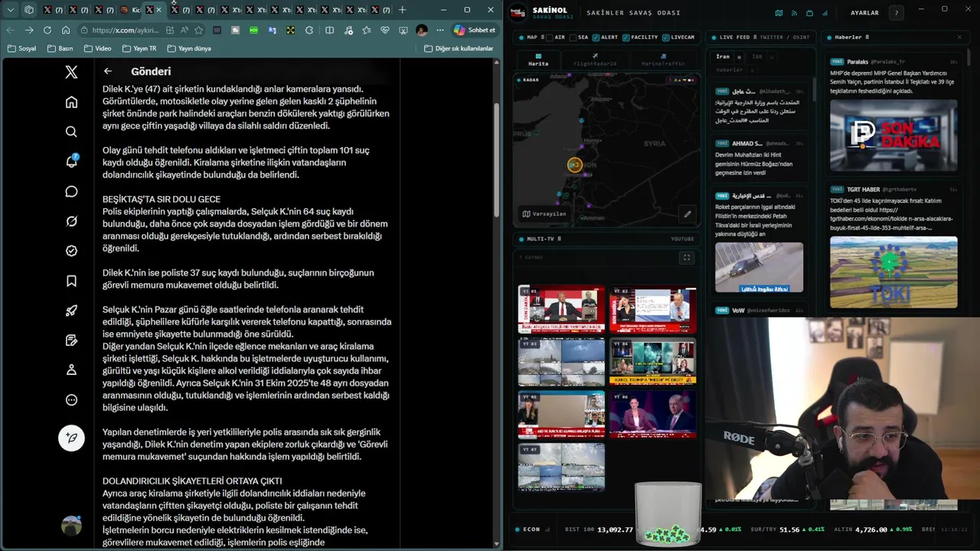Disable the ALERT map layer checkbox
Viewport: 980px width, 551px height.
tap(596, 37)
